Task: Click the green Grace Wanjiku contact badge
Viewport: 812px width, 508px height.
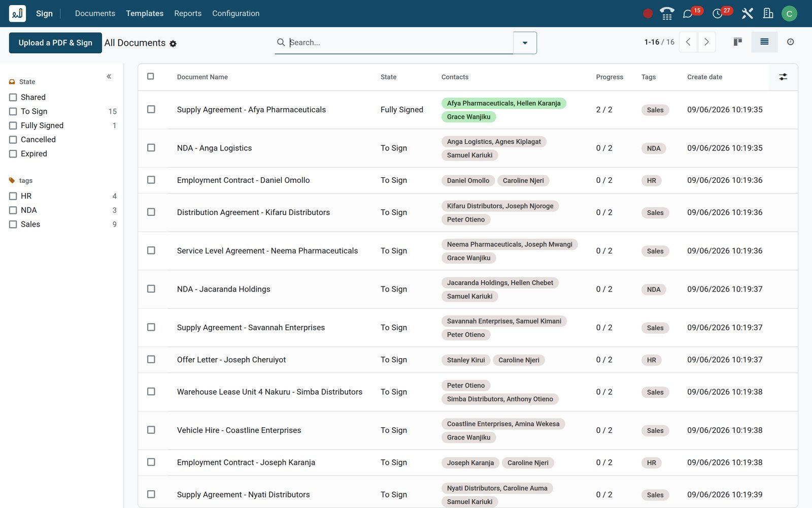Action: click(x=468, y=117)
